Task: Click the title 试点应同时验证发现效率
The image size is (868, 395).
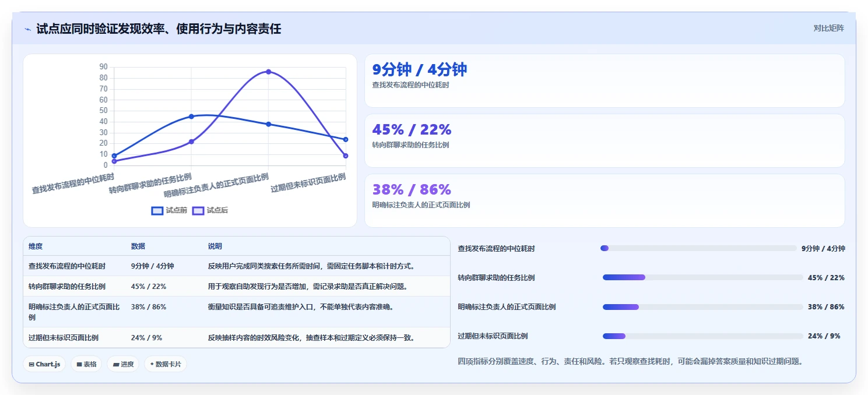Action: tap(159, 29)
